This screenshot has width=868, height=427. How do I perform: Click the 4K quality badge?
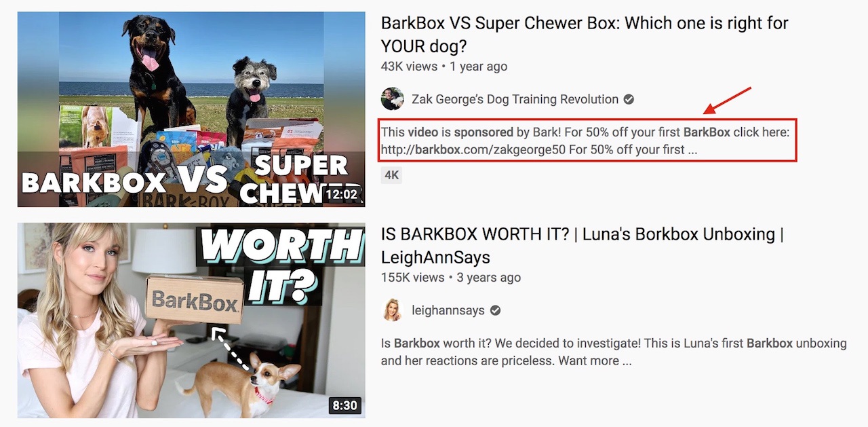click(x=392, y=175)
